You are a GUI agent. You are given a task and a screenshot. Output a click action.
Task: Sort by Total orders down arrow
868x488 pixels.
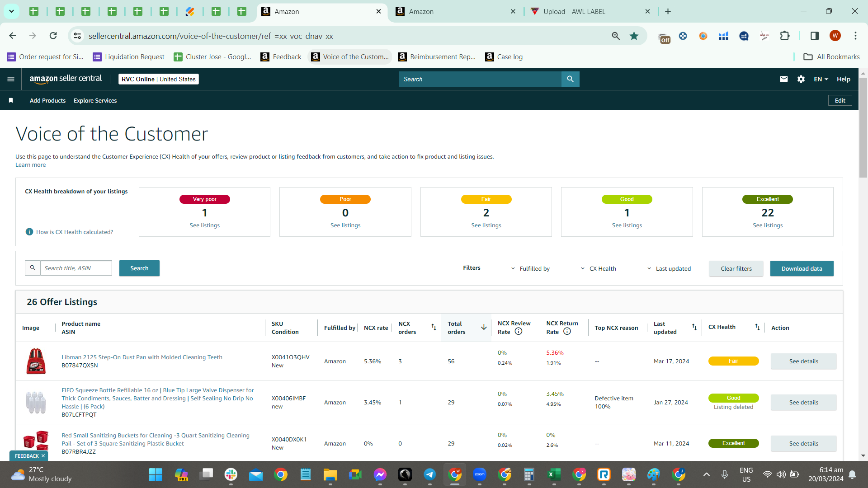coord(484,327)
